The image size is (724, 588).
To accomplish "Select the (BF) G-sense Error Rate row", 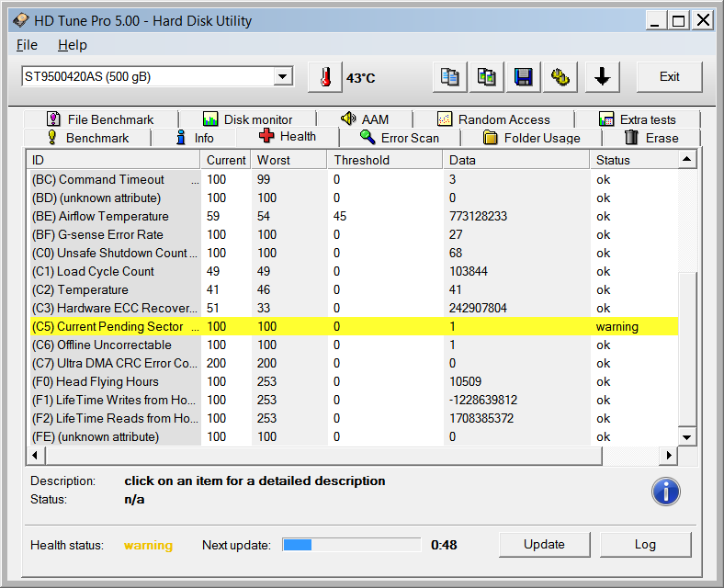I will 354,234.
